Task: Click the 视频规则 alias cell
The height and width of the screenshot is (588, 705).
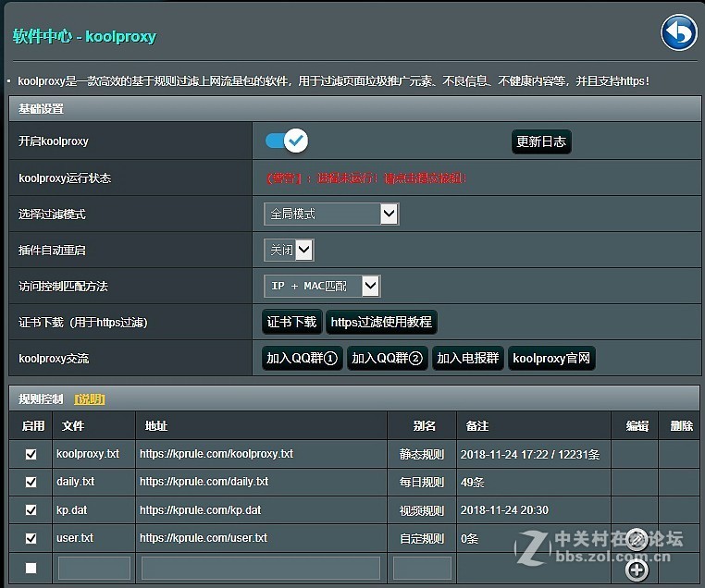Action: click(422, 510)
